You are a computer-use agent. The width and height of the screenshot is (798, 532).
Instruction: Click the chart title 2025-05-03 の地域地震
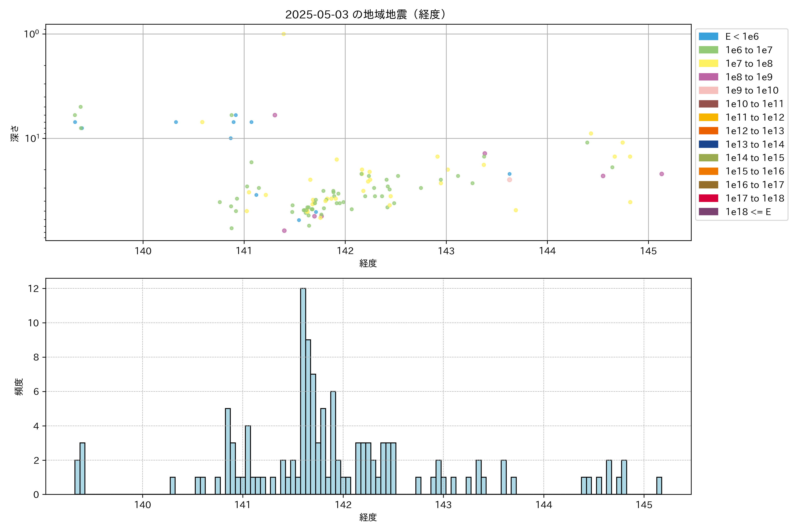coord(365,14)
